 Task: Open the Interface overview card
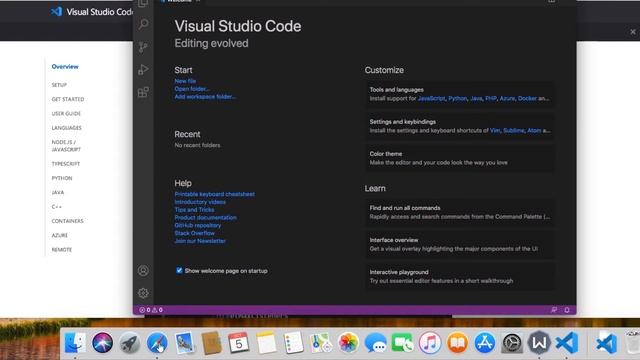click(x=460, y=244)
